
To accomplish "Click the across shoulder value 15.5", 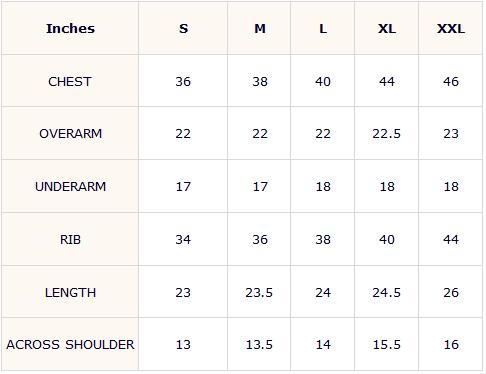I will (387, 344).
